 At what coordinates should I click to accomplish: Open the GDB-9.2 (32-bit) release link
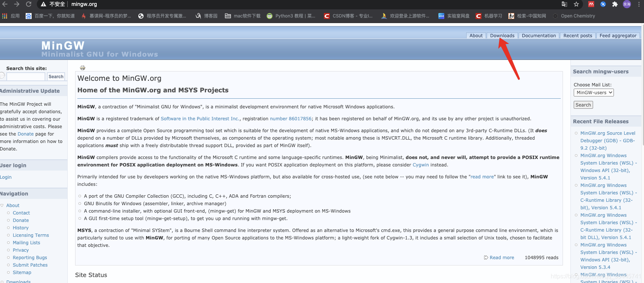pos(608,141)
